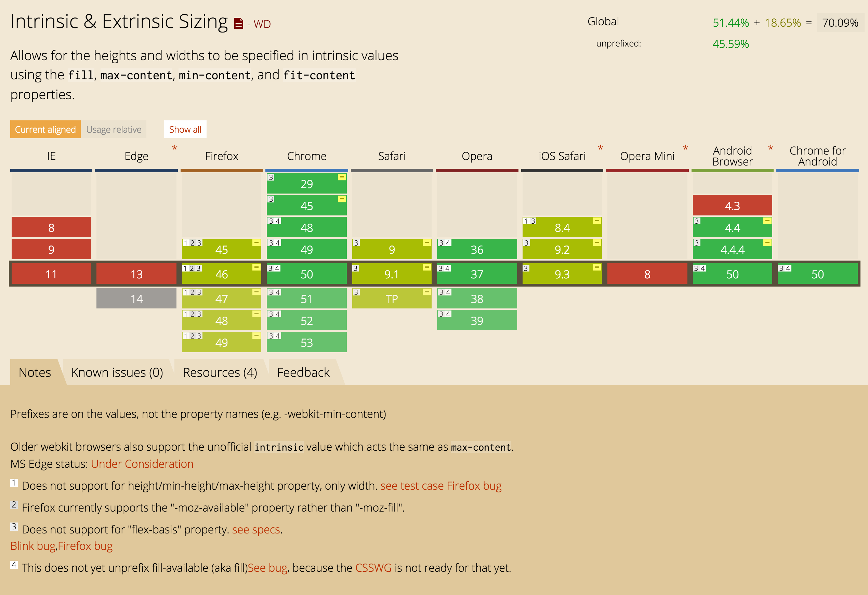Click the prefix minus icon on Chrome 29
Viewport: 868px width, 595px height.
(x=341, y=177)
